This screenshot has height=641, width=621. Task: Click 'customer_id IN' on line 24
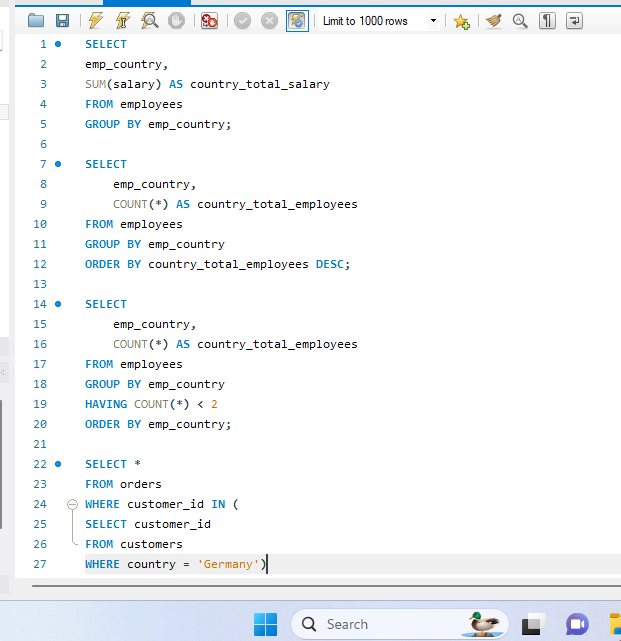176,504
